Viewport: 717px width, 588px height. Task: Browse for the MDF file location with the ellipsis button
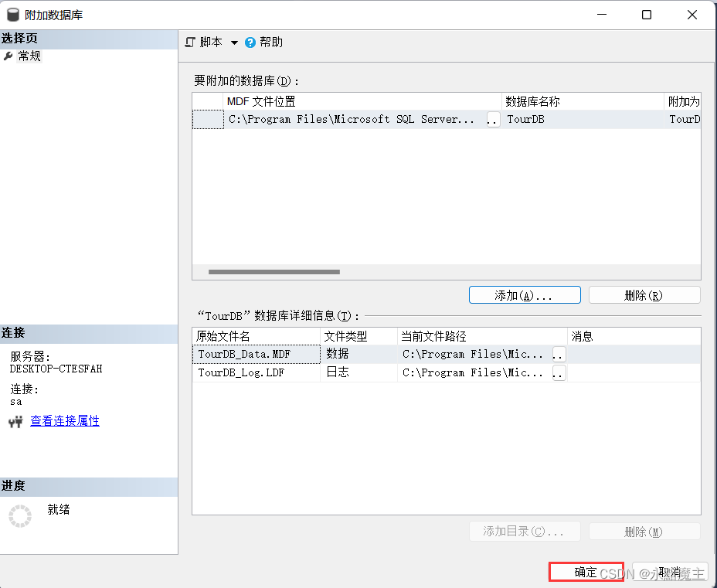coord(493,119)
